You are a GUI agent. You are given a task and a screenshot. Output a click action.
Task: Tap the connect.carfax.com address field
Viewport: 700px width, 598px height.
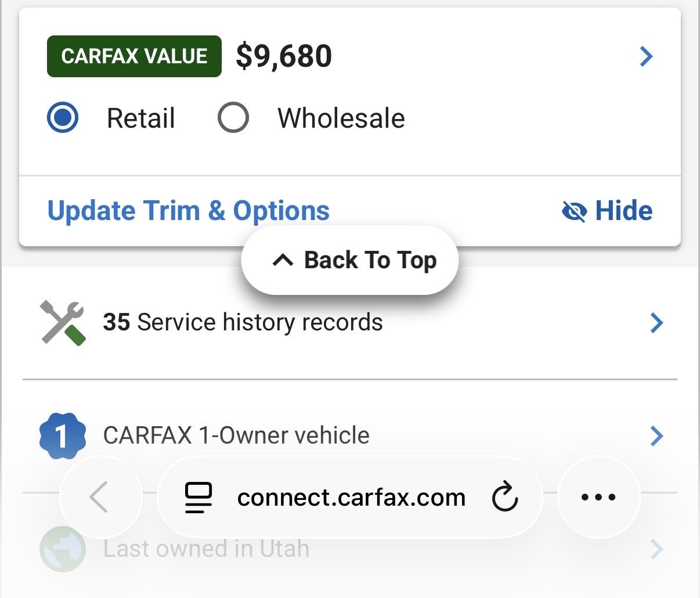351,498
